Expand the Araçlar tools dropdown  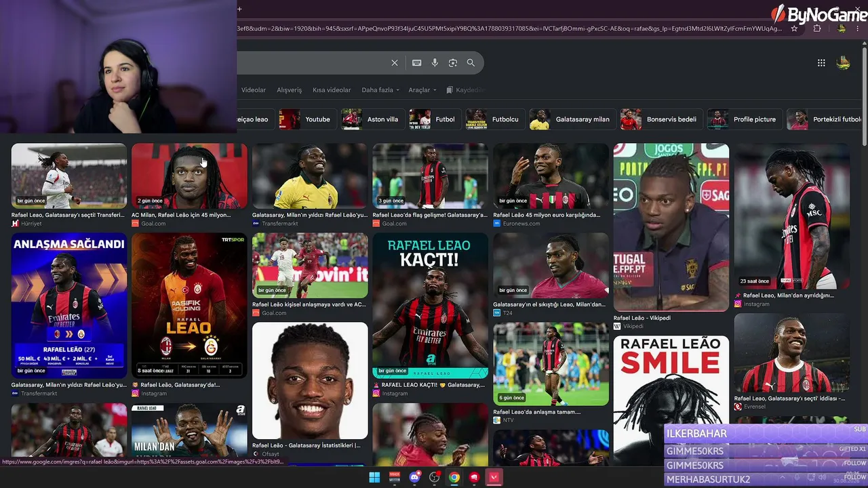(422, 90)
